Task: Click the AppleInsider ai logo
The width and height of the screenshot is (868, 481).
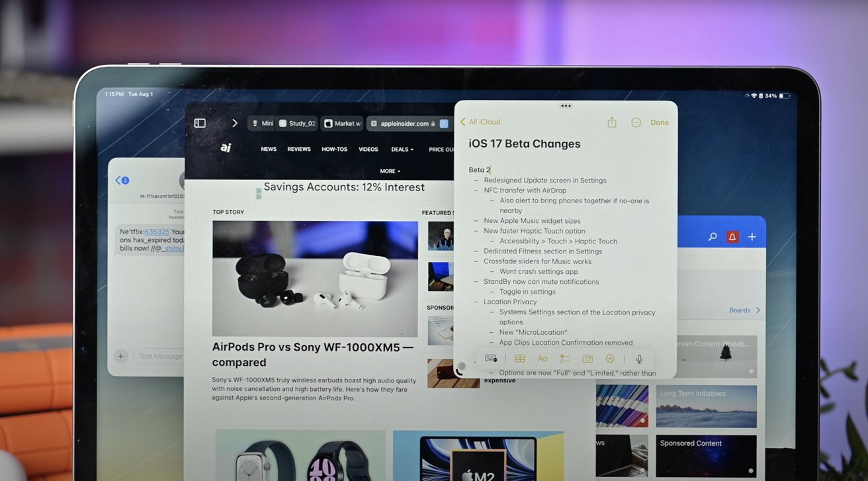Action: [226, 148]
